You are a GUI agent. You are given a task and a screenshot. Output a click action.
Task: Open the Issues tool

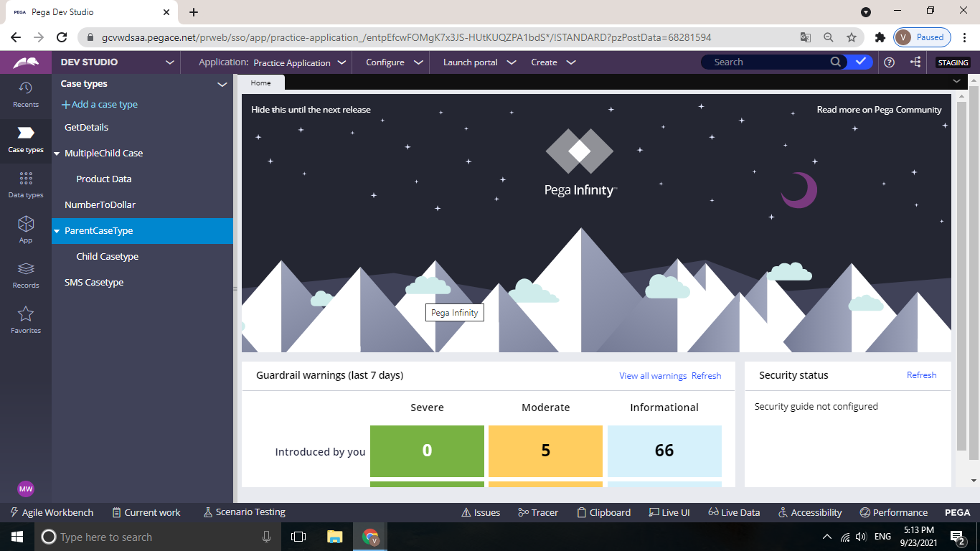(480, 512)
